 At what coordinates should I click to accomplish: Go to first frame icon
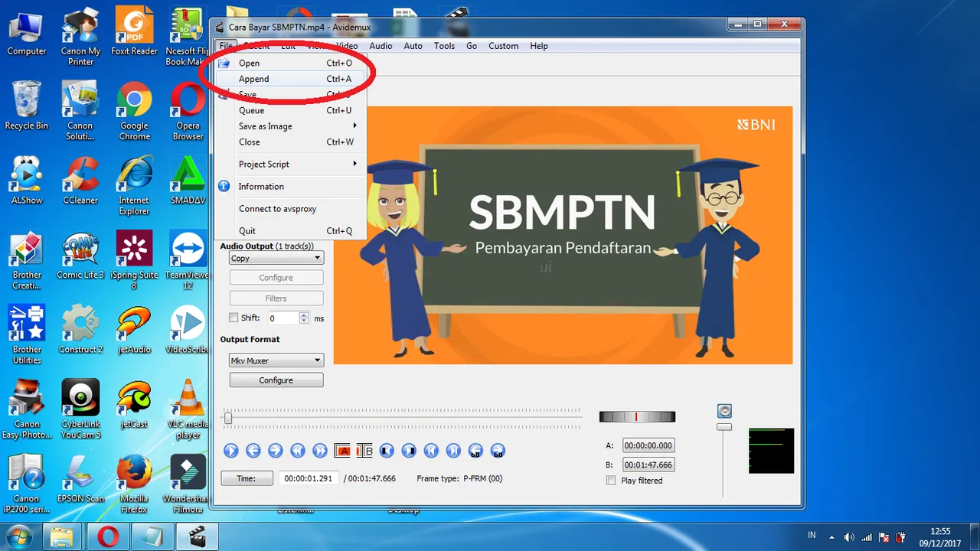[x=431, y=451]
